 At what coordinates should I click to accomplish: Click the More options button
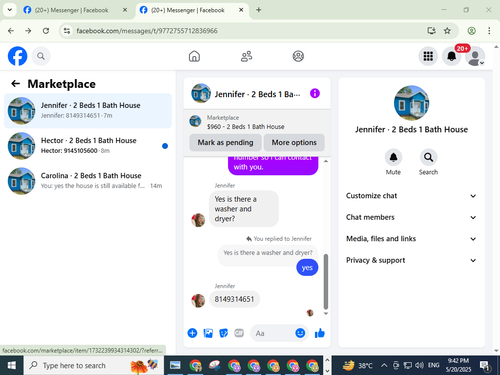pyautogui.click(x=294, y=142)
